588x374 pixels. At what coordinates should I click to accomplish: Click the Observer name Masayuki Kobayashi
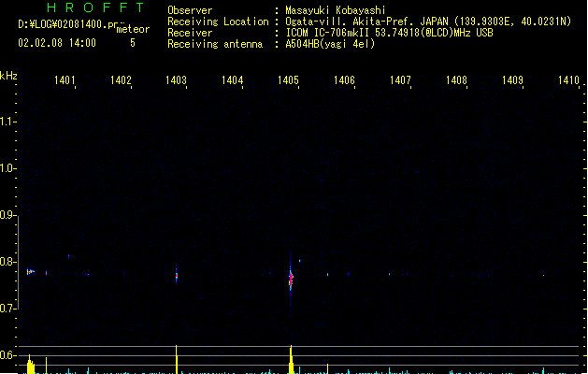pos(336,10)
